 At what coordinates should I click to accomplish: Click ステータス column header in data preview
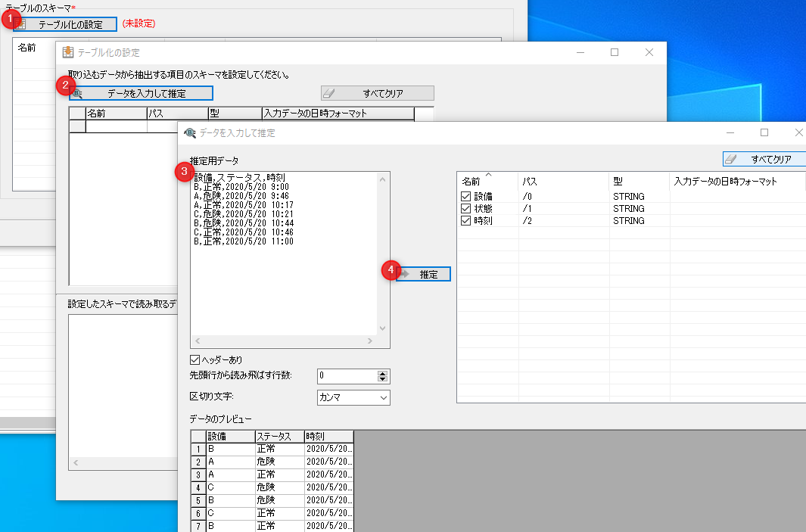[279, 437]
